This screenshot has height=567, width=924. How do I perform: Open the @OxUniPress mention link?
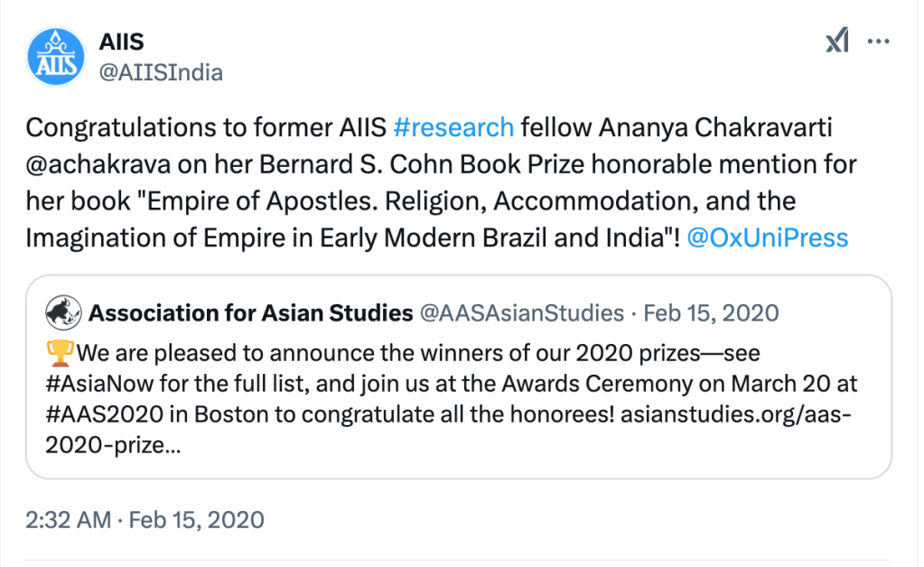(x=767, y=237)
